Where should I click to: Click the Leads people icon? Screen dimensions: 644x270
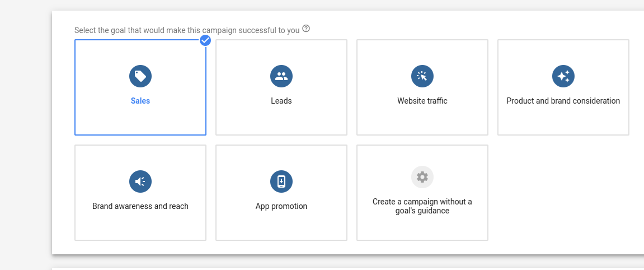(x=281, y=76)
